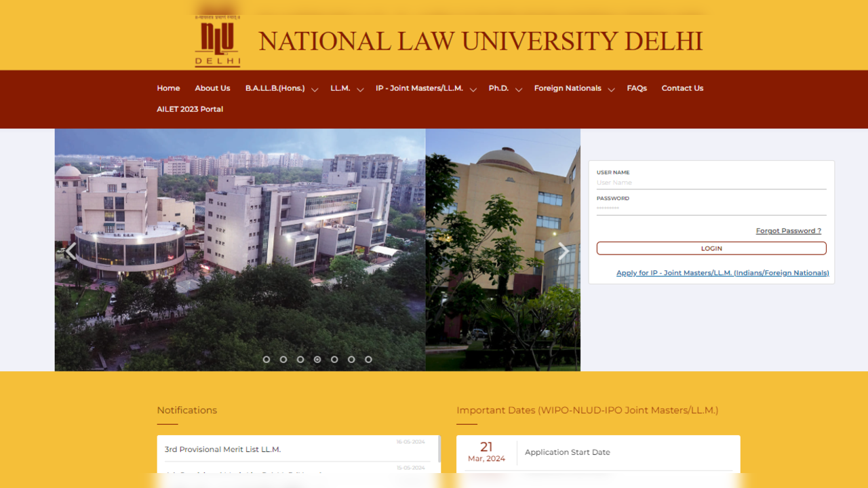The image size is (868, 488).
Task: Expand the LL.M. menu chevron
Action: (361, 89)
